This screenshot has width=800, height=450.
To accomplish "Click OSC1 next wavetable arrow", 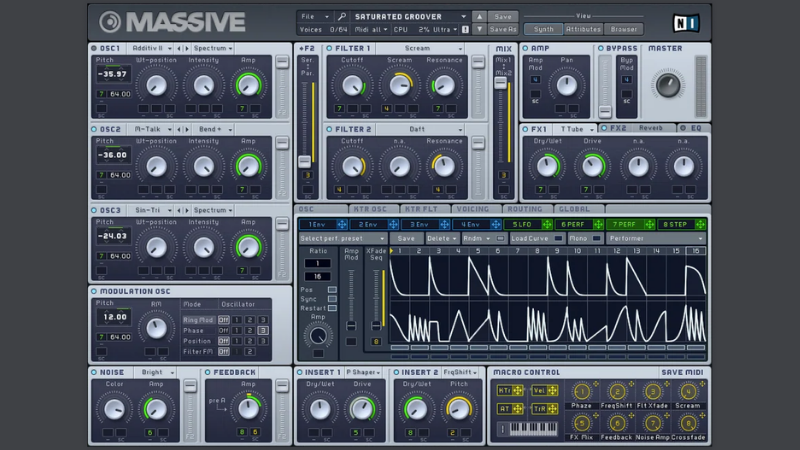I will pyautogui.click(x=187, y=48).
